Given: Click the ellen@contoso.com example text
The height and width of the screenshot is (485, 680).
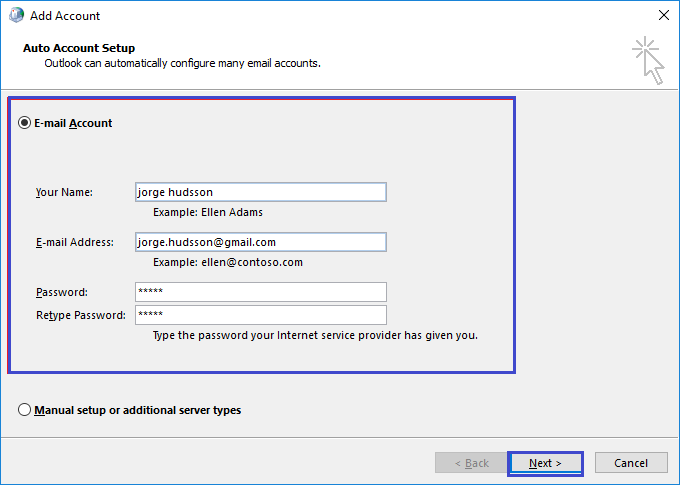Looking at the screenshot, I should (x=252, y=262).
